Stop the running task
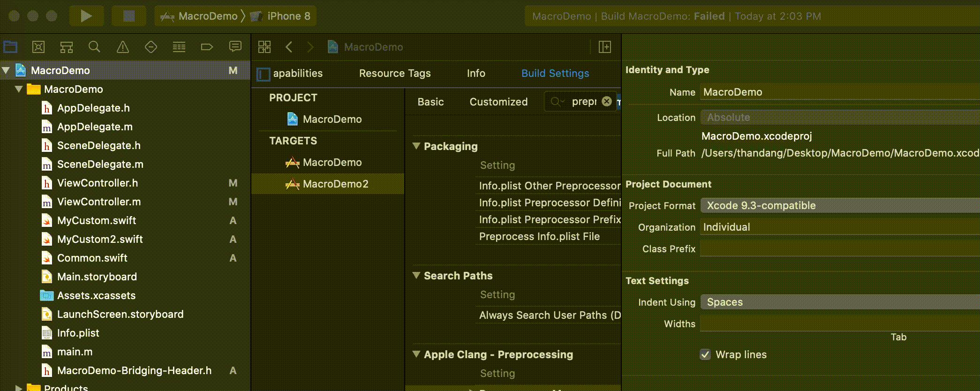 (x=129, y=16)
